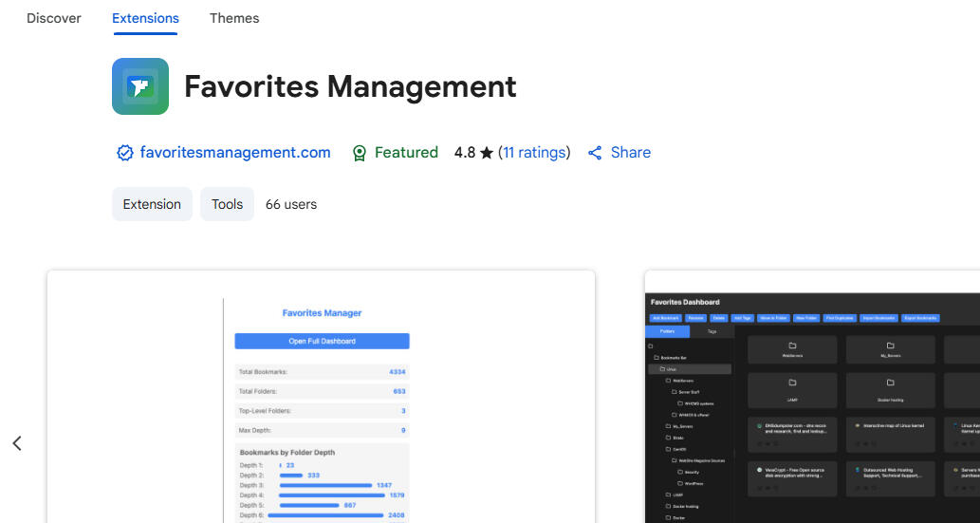The width and height of the screenshot is (980, 523).
Task: Open the DNSdumpster.com bookmark card
Action: pos(792,434)
